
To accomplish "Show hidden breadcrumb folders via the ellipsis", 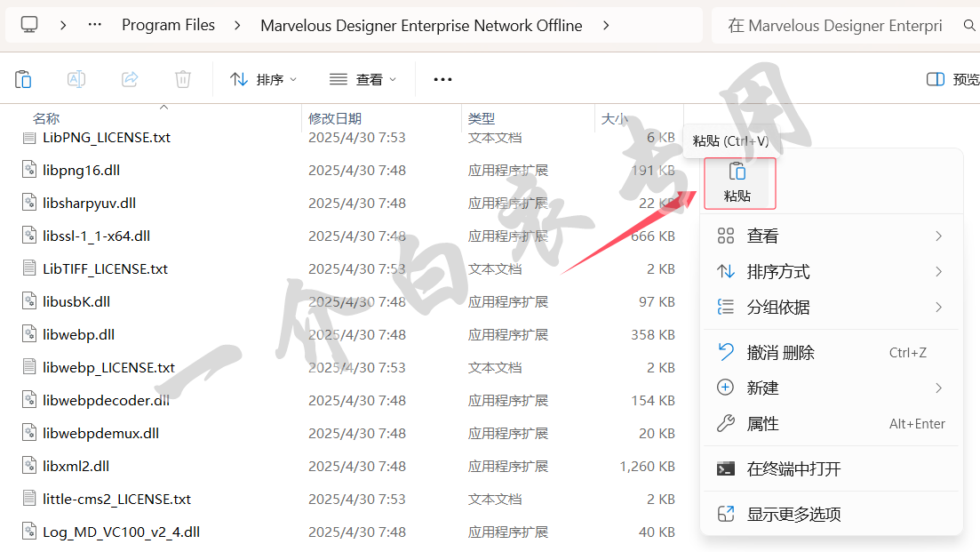I will coord(94,24).
